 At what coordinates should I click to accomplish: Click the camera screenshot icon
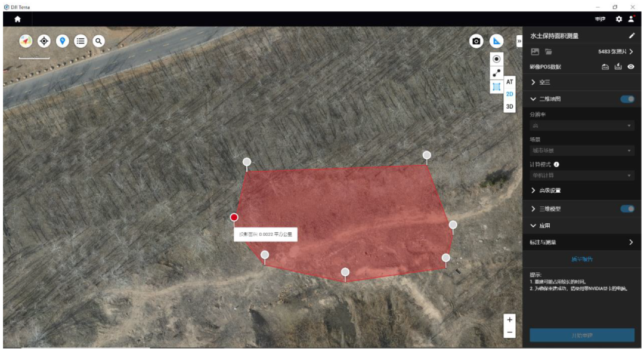[x=476, y=41]
